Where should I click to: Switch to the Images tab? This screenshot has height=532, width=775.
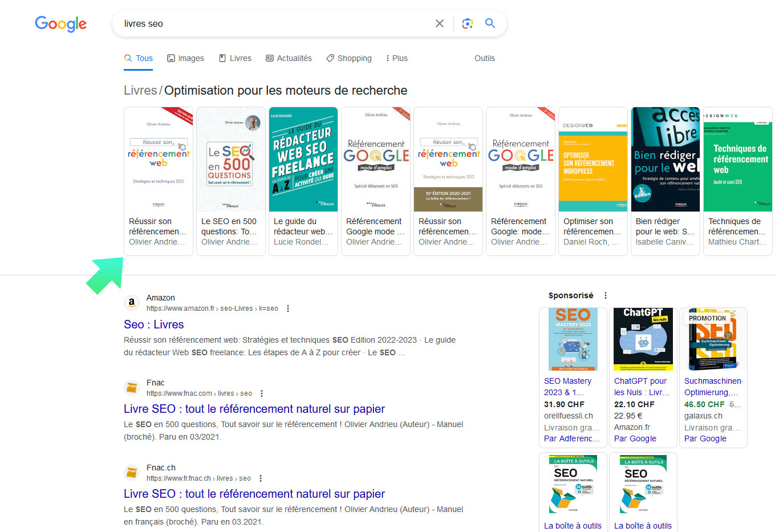tap(185, 58)
